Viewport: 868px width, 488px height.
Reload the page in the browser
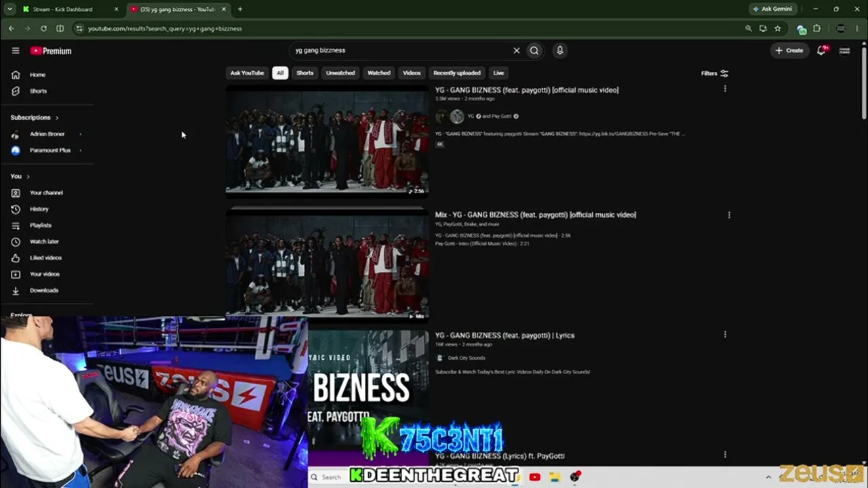[43, 28]
